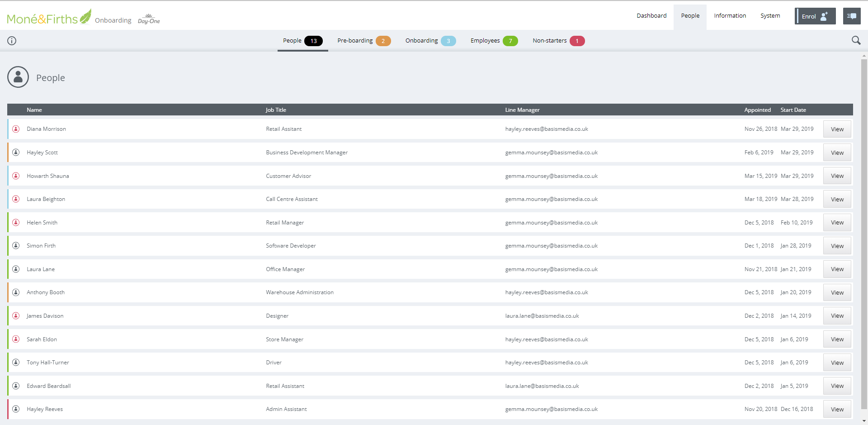Click View for Hayley Reeves
Screen dimensions: 868x425
[x=837, y=409]
